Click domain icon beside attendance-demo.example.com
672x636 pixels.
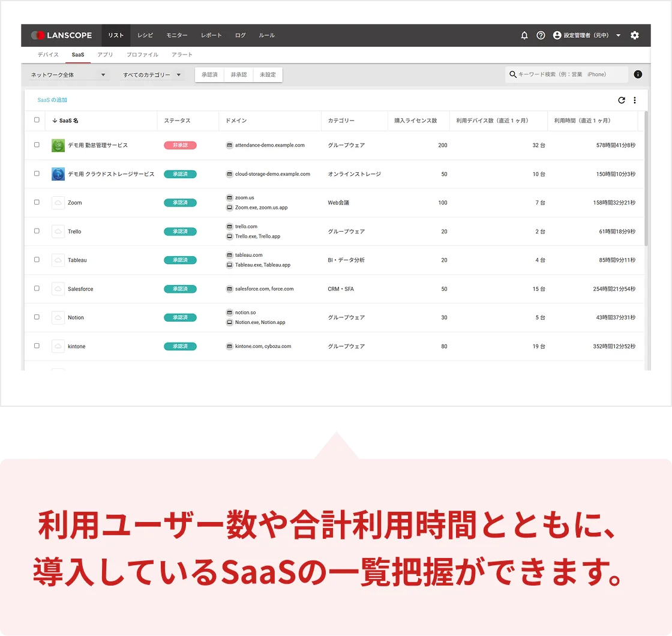click(229, 145)
